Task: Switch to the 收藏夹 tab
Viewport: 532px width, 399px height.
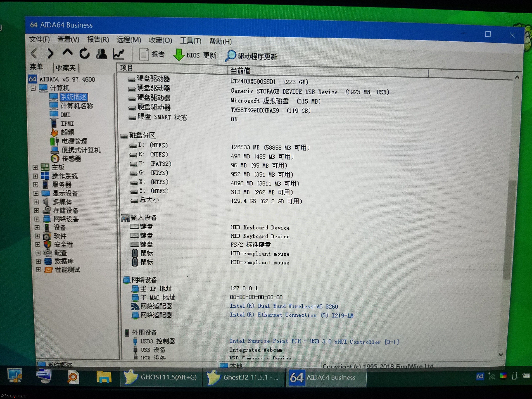Action: 66,68
